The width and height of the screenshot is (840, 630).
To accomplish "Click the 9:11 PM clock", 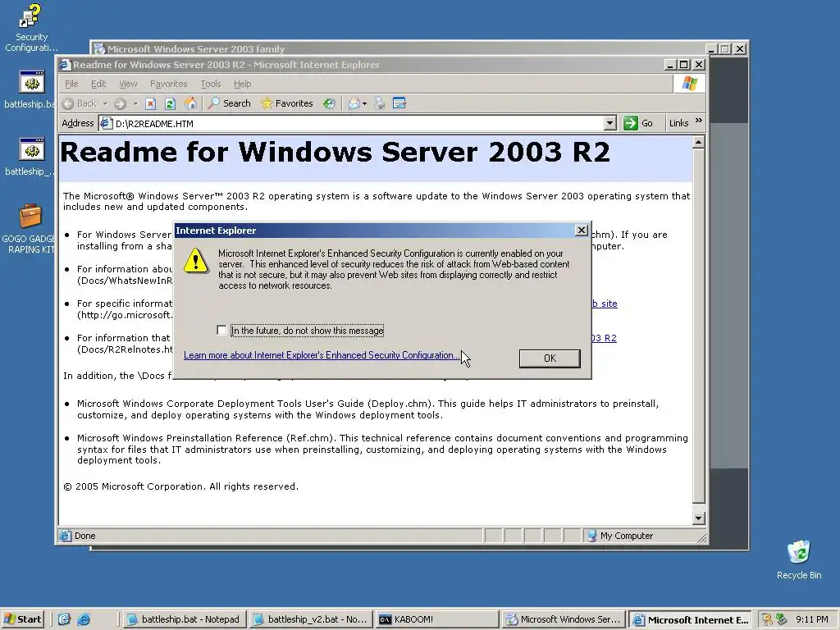I will (811, 619).
